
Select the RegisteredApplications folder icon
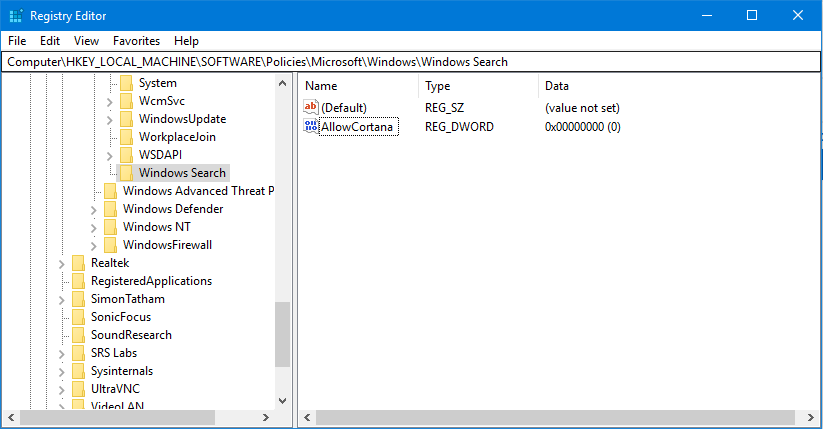[x=78, y=281]
